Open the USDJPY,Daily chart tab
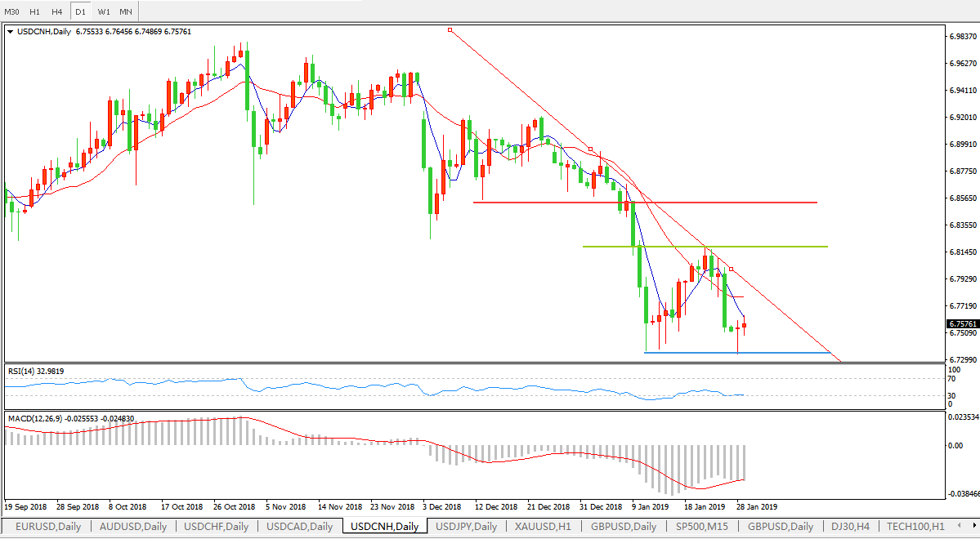This screenshot has height=539, width=980. pyautogui.click(x=467, y=527)
